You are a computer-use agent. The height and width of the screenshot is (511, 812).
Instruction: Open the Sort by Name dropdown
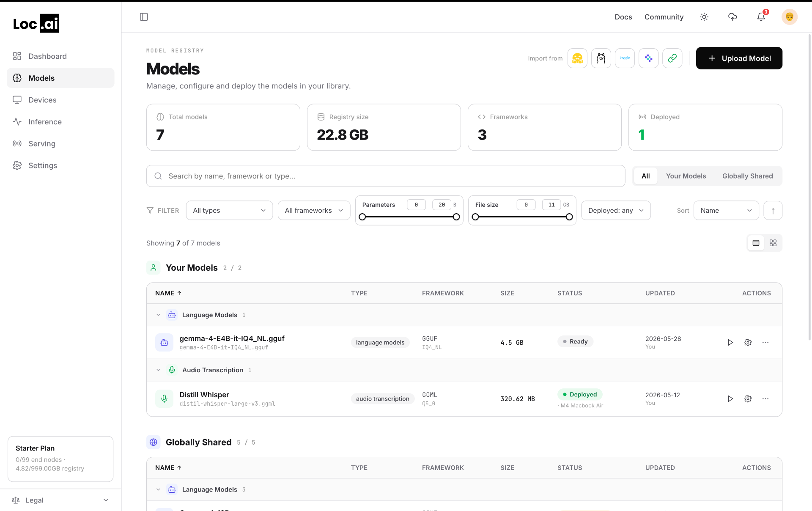726,210
